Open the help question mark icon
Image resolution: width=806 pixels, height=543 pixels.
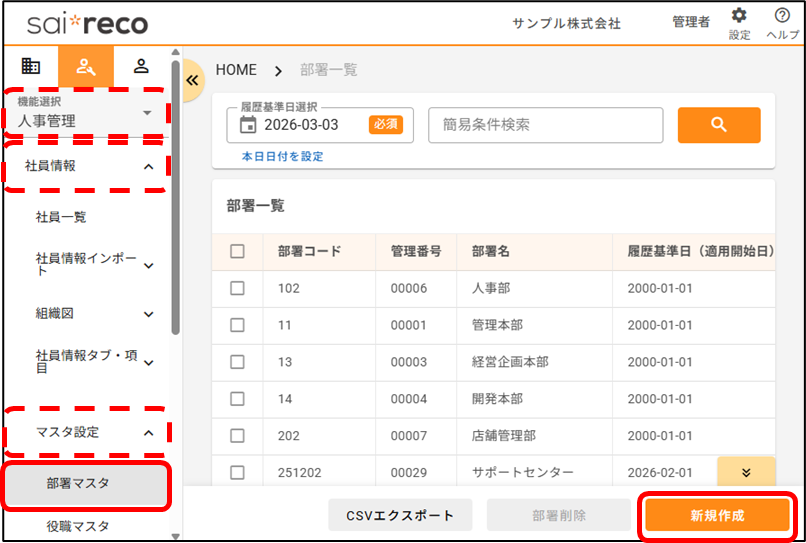782,16
